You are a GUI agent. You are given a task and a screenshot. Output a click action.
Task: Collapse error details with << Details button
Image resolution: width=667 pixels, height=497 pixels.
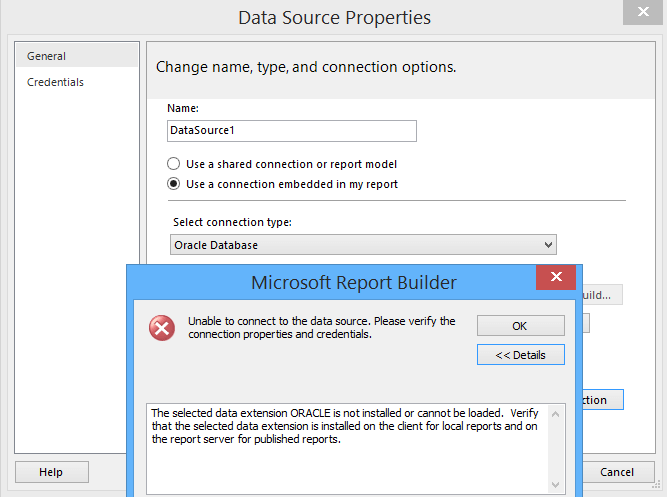tap(521, 355)
